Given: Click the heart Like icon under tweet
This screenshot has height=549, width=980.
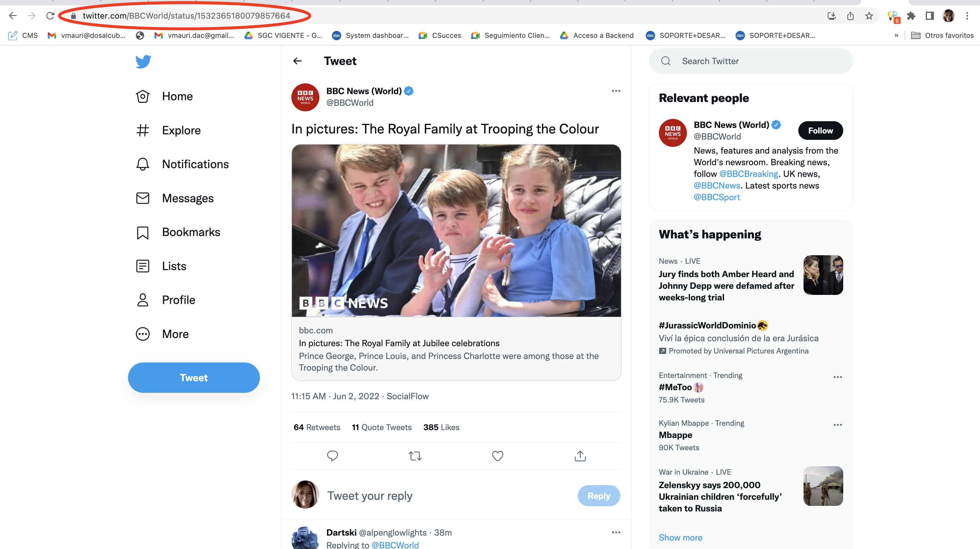Looking at the screenshot, I should point(497,455).
